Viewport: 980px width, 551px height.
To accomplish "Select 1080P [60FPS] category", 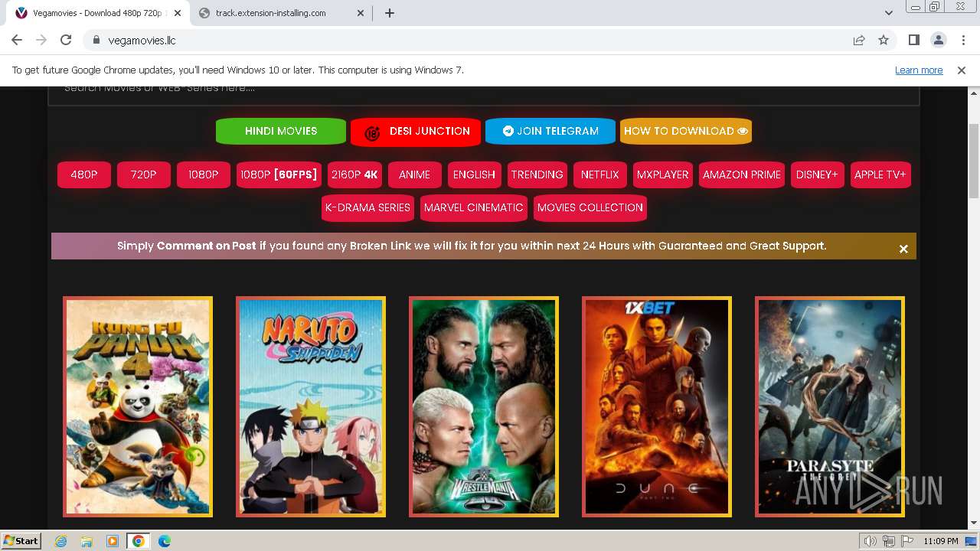I will [x=279, y=174].
